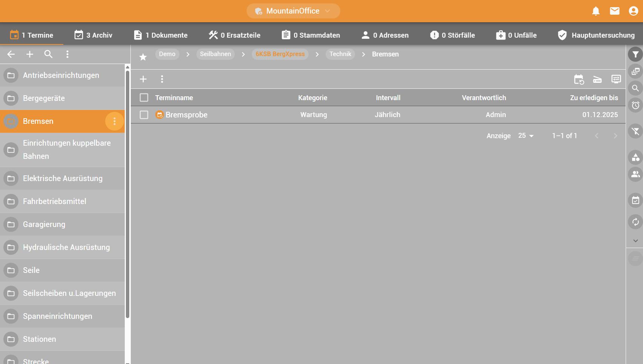Sort by Zu erledigen bis column
The image size is (643, 364).
click(x=594, y=98)
